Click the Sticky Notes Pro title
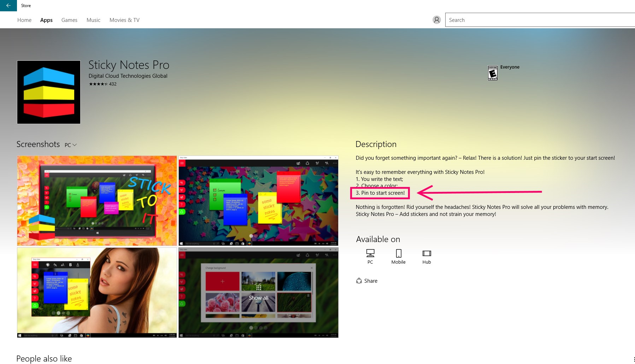 pyautogui.click(x=129, y=65)
